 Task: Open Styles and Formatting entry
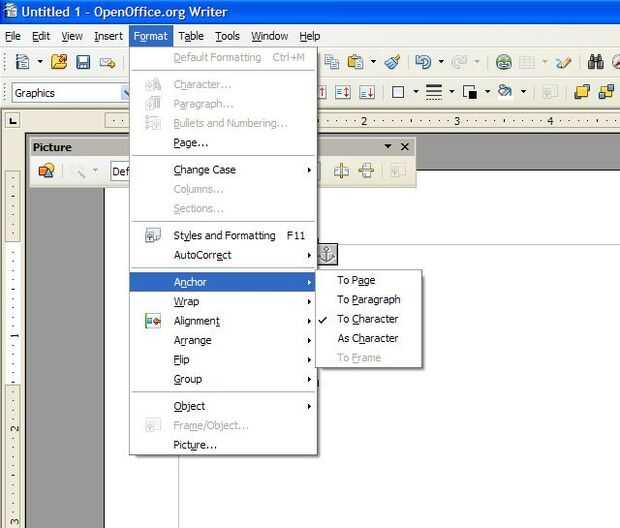pyautogui.click(x=223, y=235)
